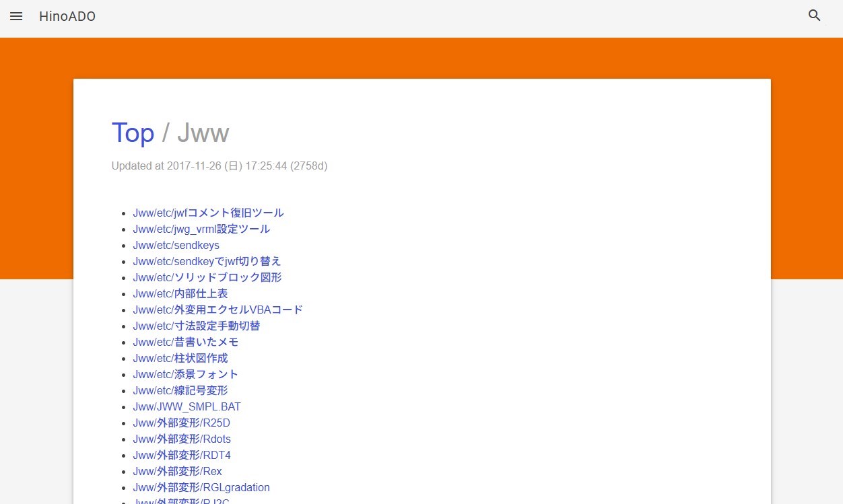Open Jww/etc/jwg_vrml設定ツール link
The image size is (843, 504).
(201, 229)
